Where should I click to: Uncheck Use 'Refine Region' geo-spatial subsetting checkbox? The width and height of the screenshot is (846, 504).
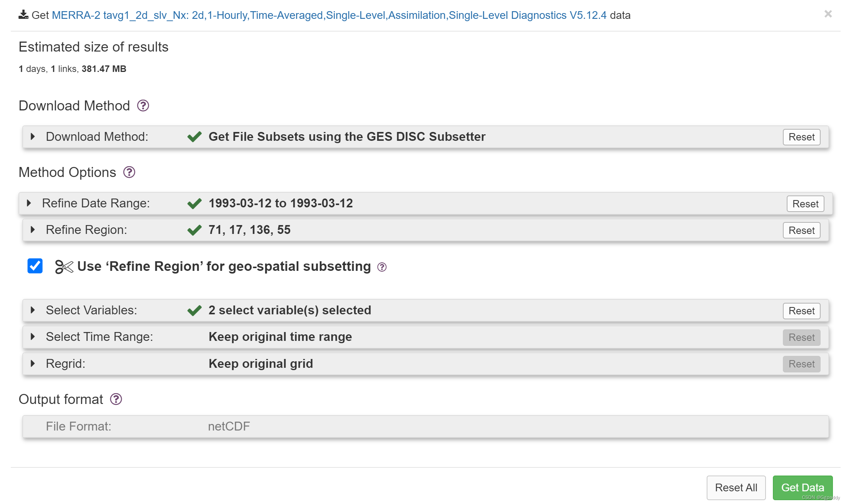coord(35,266)
